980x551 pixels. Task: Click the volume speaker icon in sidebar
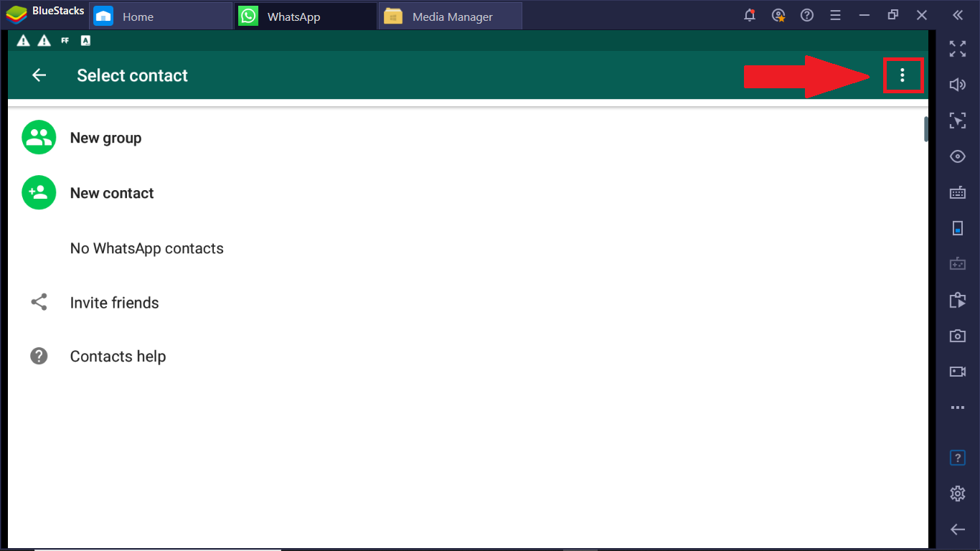click(958, 85)
